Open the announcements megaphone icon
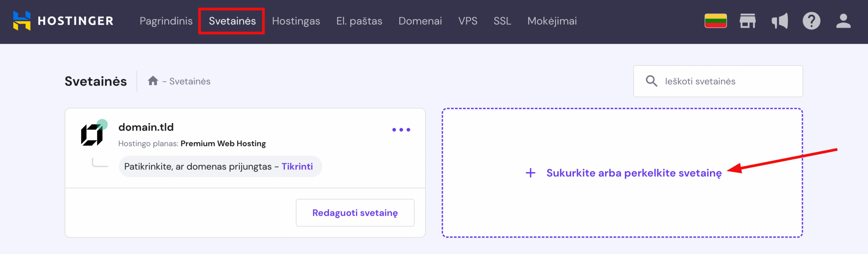The image size is (868, 254). click(780, 21)
